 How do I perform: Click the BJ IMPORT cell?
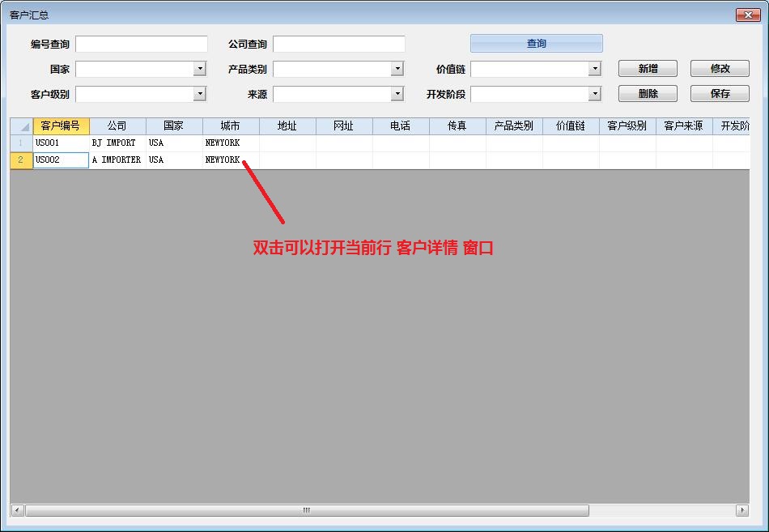pos(117,143)
